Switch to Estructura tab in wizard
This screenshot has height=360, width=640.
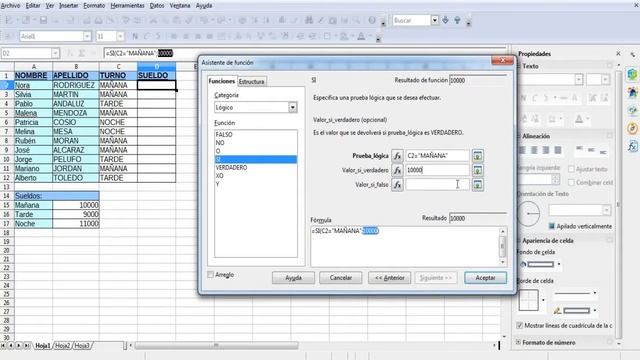[x=251, y=82]
